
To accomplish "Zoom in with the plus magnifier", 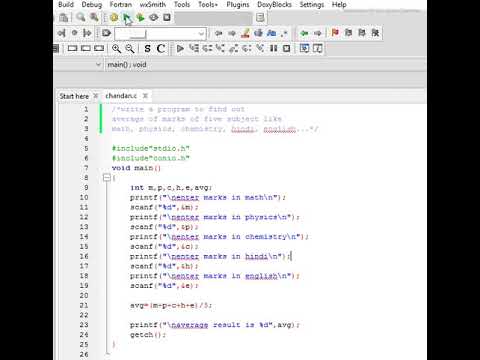I will pyautogui.click(x=116, y=49).
